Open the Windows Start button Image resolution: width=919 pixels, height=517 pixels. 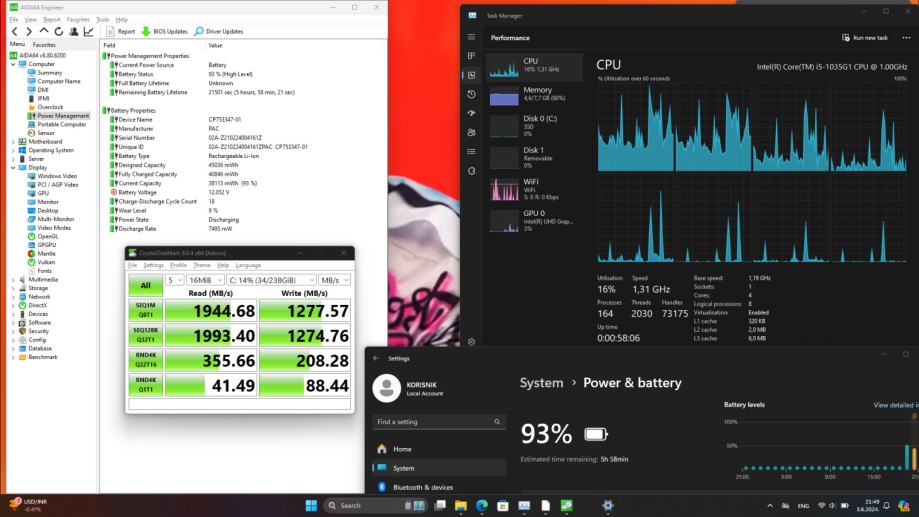[x=311, y=505]
